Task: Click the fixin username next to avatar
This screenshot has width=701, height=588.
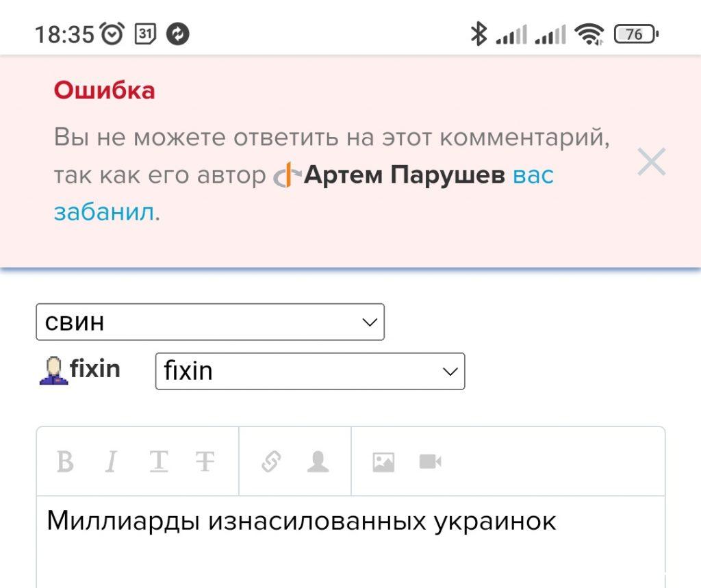Action: [95, 370]
